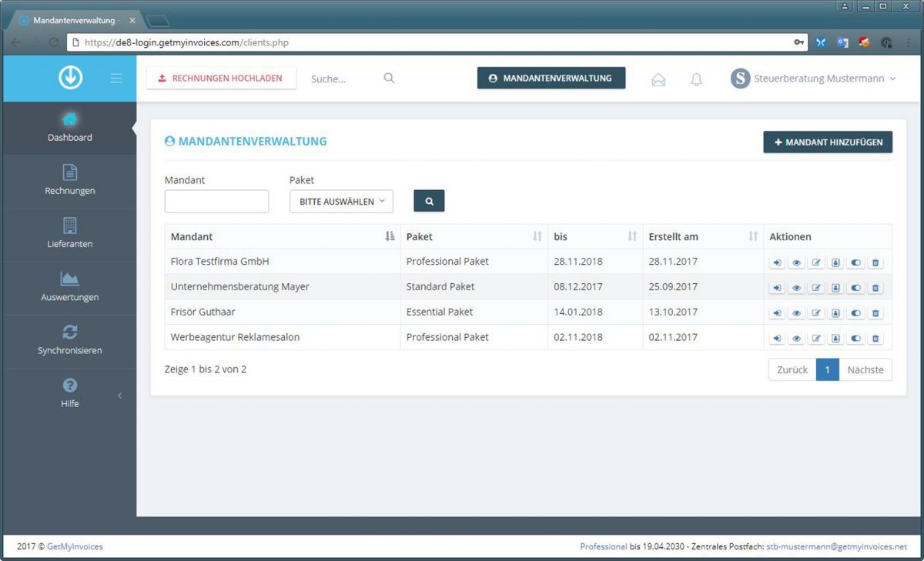Click the search magnifier filter button
Image resolution: width=924 pixels, height=561 pixels.
(x=429, y=201)
